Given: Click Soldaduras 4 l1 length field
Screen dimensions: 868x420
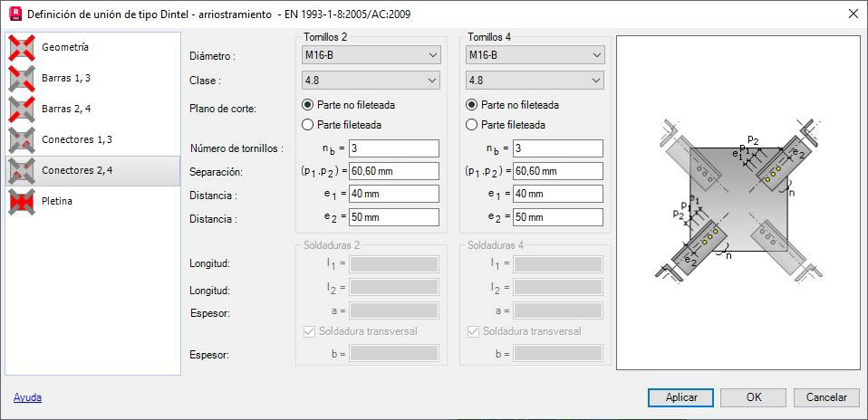Looking at the screenshot, I should (558, 264).
